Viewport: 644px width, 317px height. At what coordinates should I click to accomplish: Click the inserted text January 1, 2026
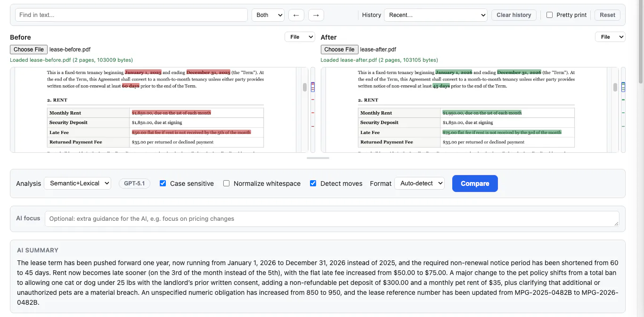pyautogui.click(x=454, y=73)
